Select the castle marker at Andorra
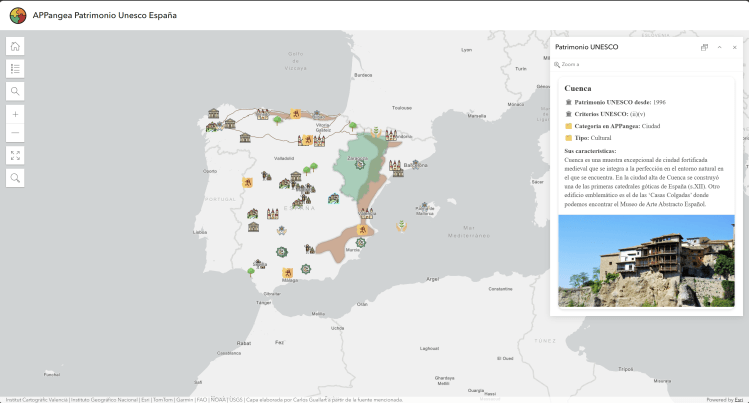 coord(391,135)
